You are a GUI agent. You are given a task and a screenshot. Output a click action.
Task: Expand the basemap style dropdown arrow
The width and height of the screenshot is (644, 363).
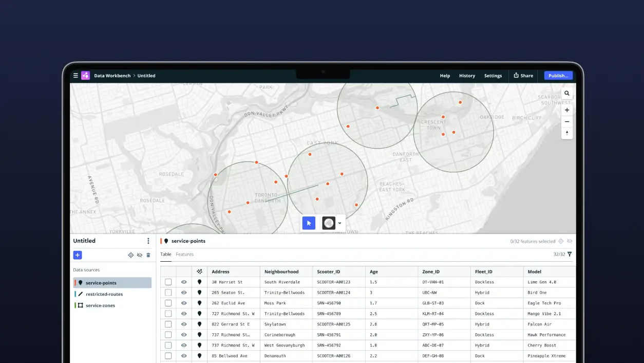(339, 223)
